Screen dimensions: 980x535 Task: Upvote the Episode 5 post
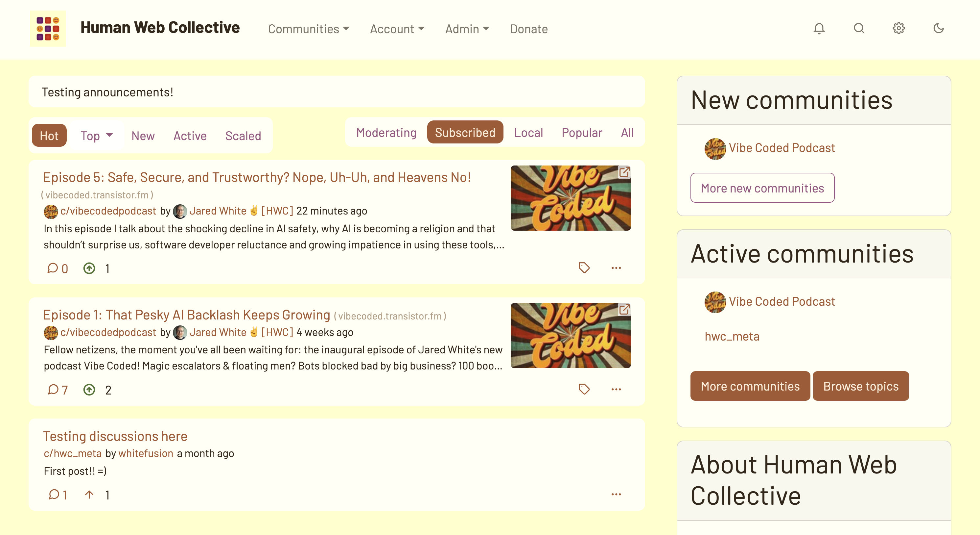pyautogui.click(x=89, y=268)
